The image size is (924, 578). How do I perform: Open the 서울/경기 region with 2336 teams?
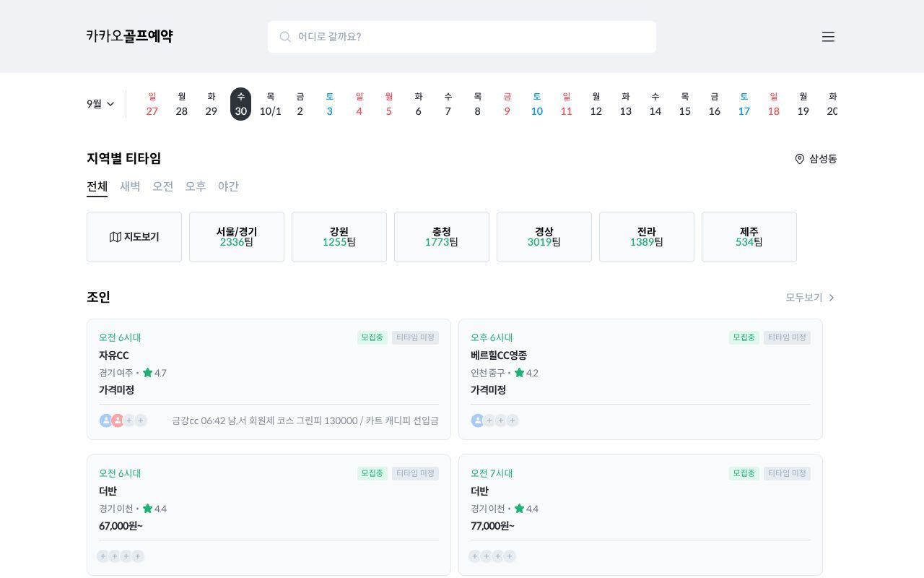237,237
